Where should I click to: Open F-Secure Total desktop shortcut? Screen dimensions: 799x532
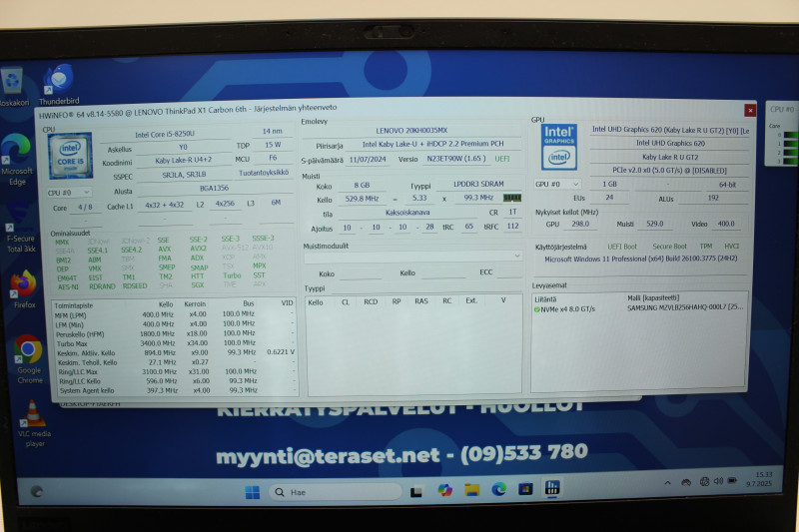click(x=20, y=228)
